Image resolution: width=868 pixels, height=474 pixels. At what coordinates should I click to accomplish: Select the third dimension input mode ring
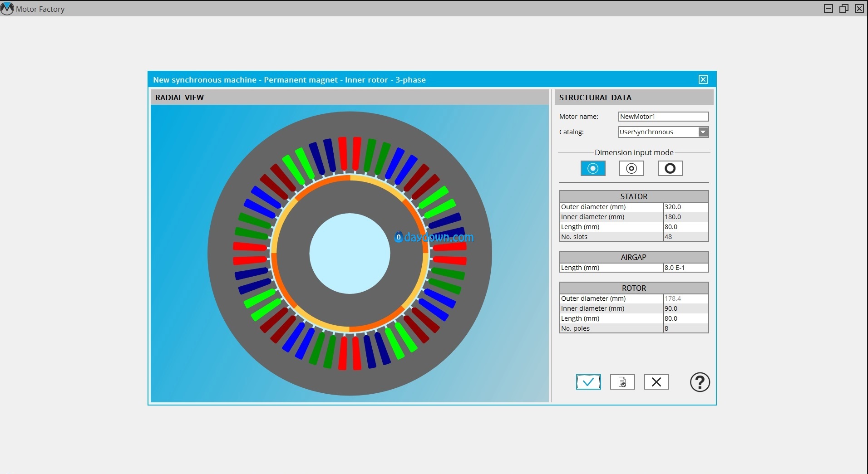(670, 168)
